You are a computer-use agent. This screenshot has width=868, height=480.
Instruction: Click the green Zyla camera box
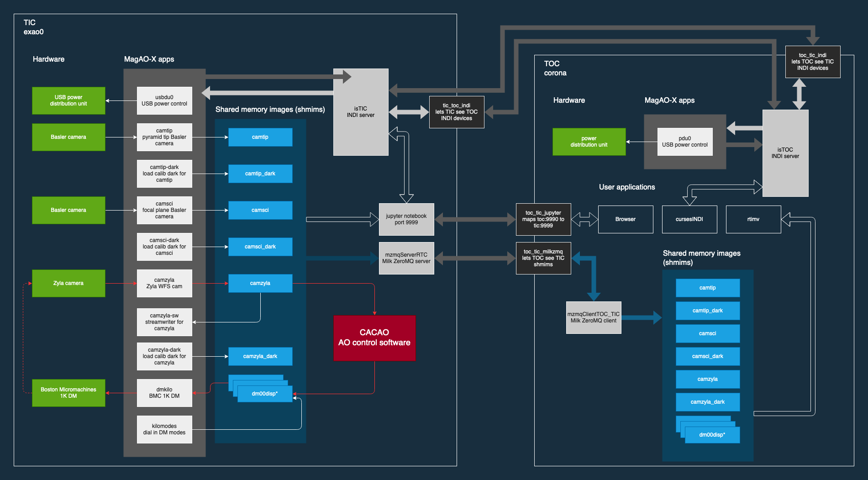click(x=68, y=283)
